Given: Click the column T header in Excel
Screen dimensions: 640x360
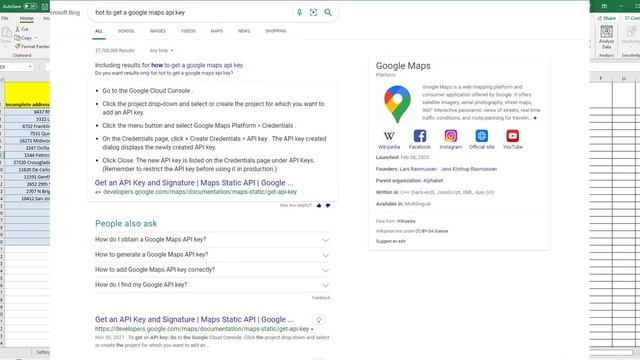Looking at the screenshot, I should [601, 78].
